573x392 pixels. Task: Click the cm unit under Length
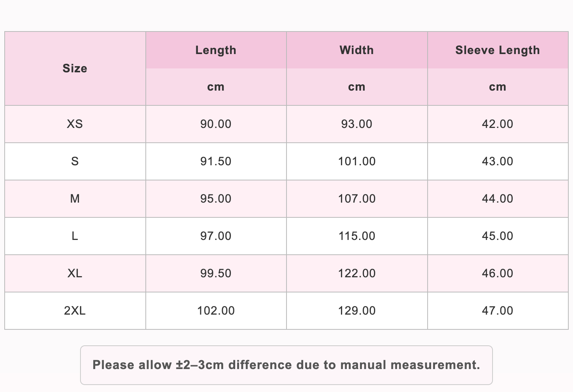tap(216, 87)
